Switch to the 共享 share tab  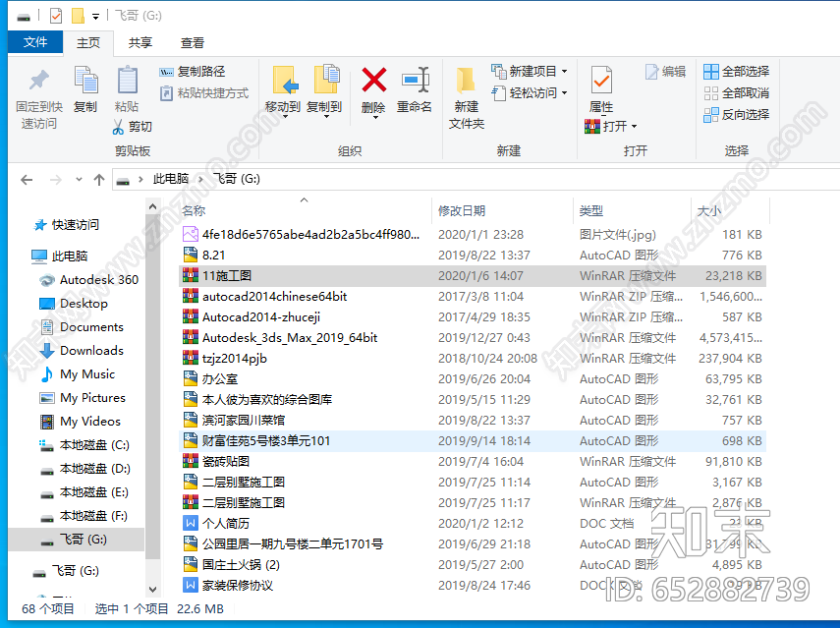pyautogui.click(x=140, y=43)
